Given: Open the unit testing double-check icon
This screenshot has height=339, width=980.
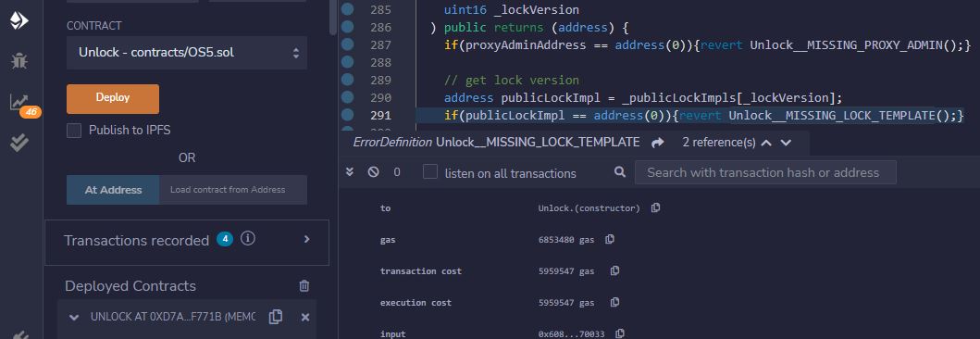Looking at the screenshot, I should (x=19, y=143).
